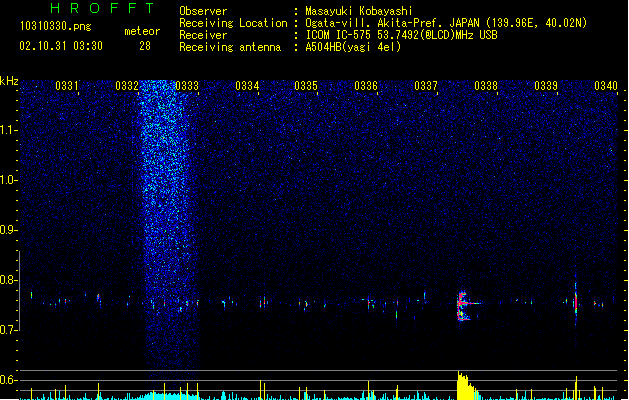629x400 pixels.
Task: Click the 0340 time marker
Action: click(x=606, y=86)
